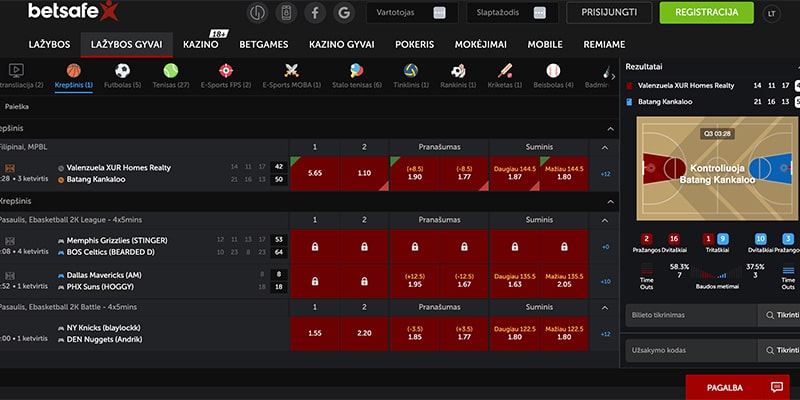Click the Paieška search field

309,107
